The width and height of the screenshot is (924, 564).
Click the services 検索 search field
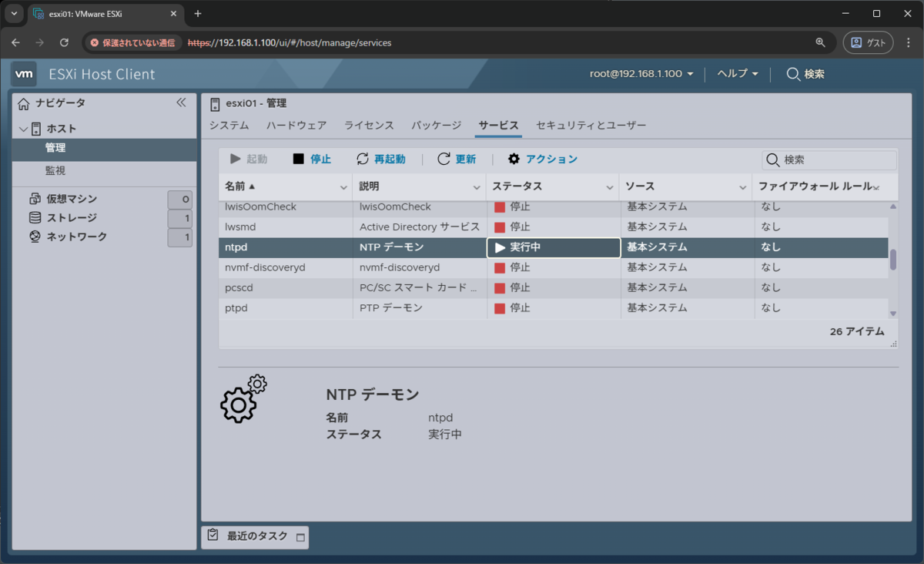click(x=829, y=159)
